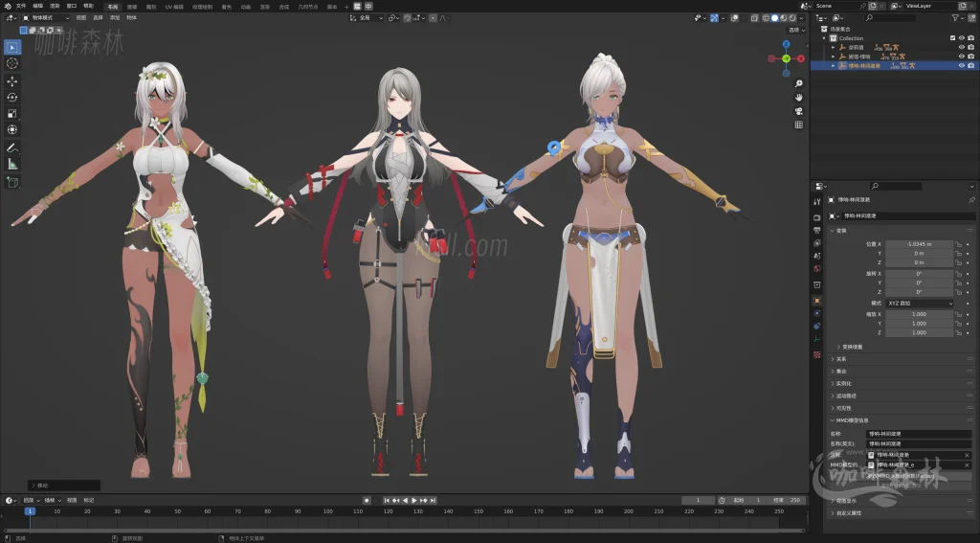This screenshot has width=980, height=543.
Task: Select the Select Box tool
Action: 11,47
